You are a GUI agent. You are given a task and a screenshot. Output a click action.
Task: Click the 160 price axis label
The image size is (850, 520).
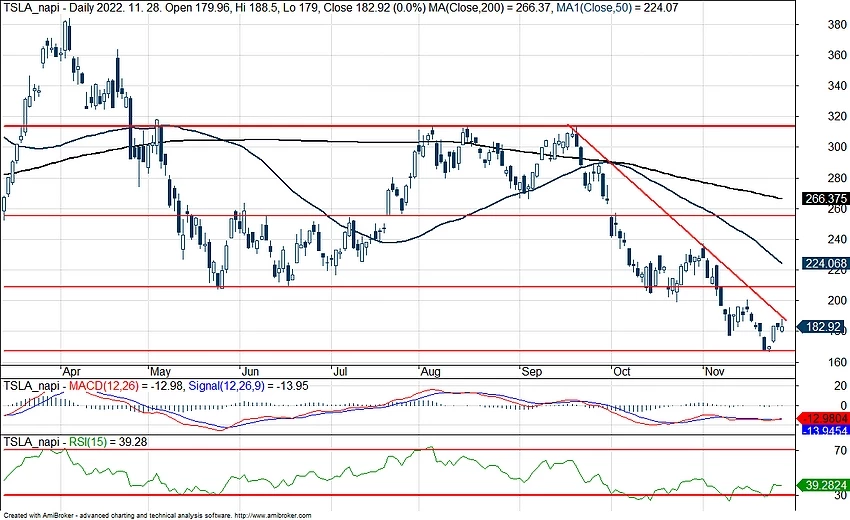coord(837,362)
